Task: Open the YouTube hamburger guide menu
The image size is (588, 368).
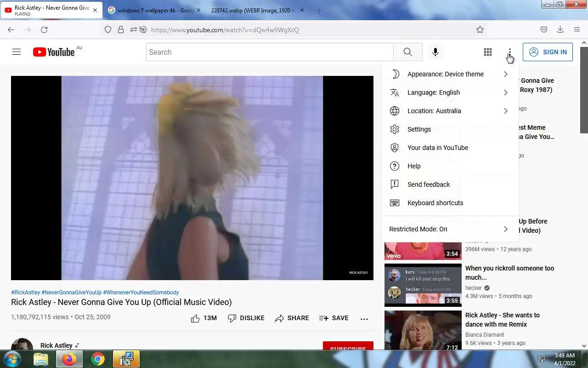Action: 17,52
